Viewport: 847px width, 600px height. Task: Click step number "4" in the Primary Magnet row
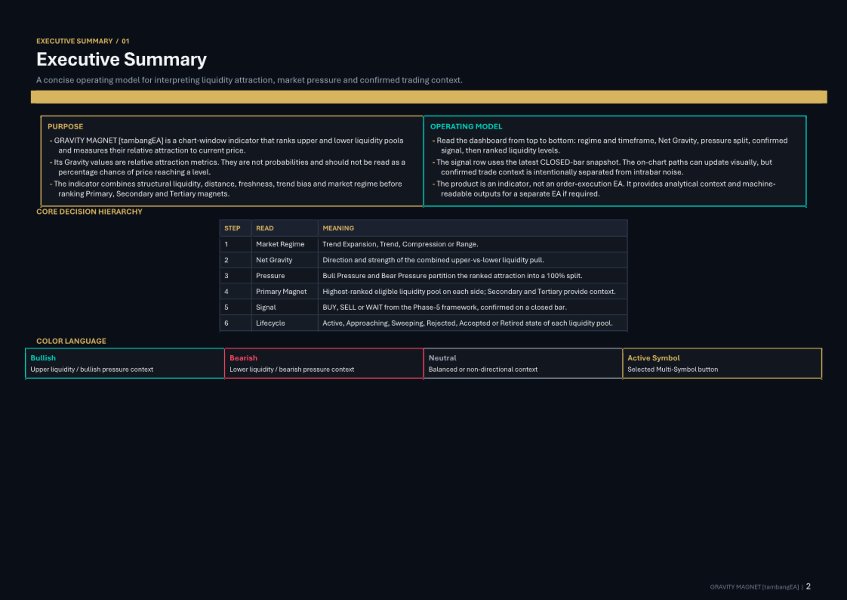pos(226,292)
